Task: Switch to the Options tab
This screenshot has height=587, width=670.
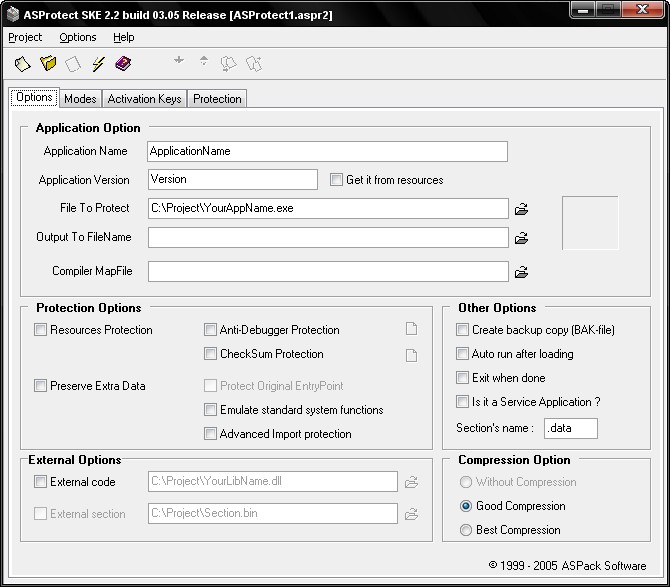Action: point(34,97)
